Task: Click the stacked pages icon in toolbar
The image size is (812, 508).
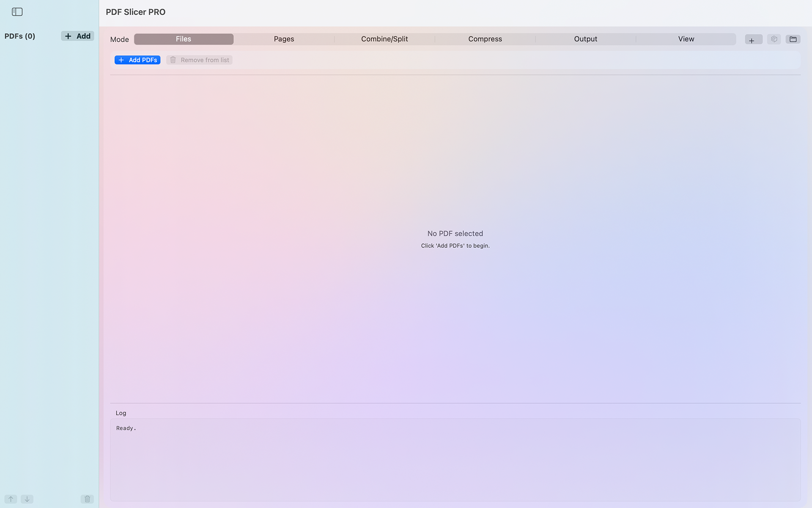Action: tap(774, 39)
